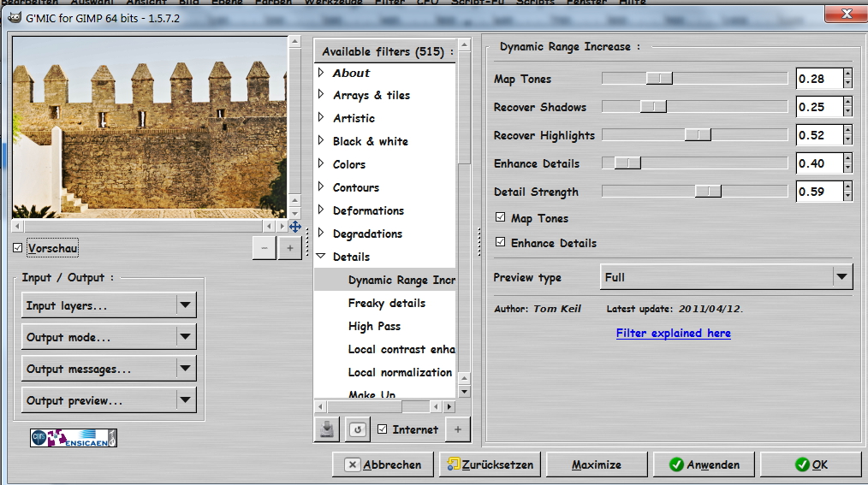This screenshot has width=868, height=485.
Task: Click the refresh filters list icon
Action: pyautogui.click(x=356, y=429)
